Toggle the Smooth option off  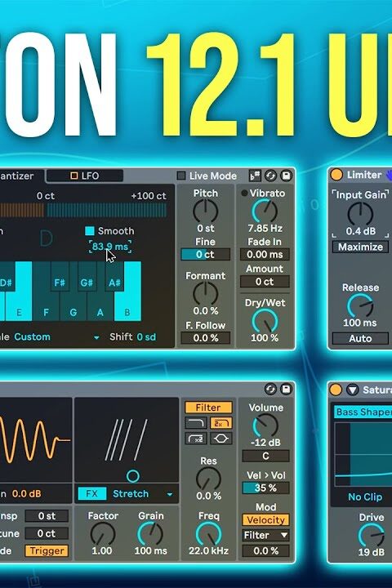click(90, 230)
